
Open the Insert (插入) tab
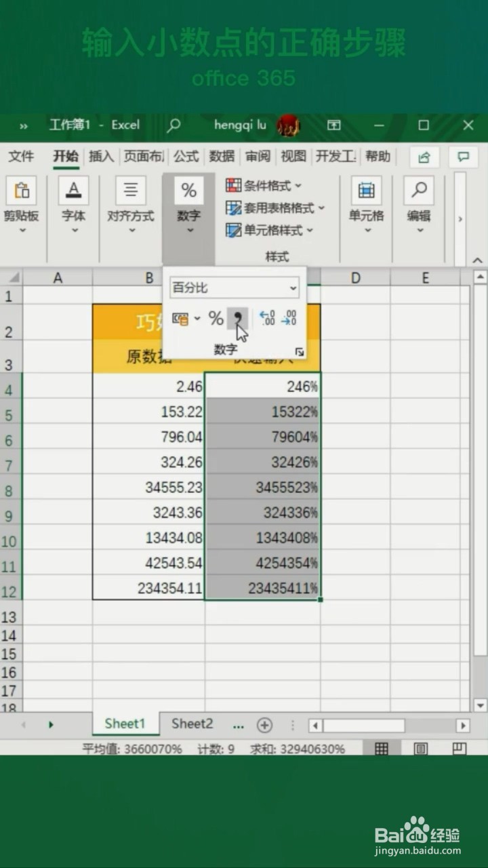click(101, 157)
